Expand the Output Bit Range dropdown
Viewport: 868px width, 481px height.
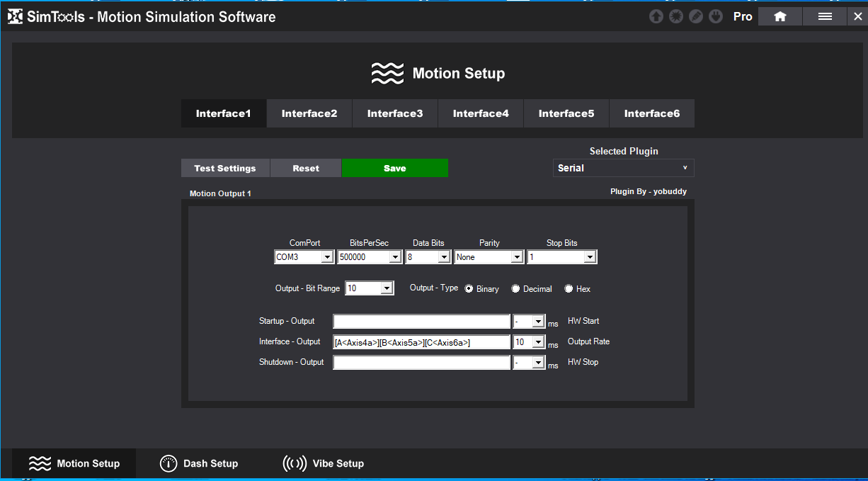(370, 288)
